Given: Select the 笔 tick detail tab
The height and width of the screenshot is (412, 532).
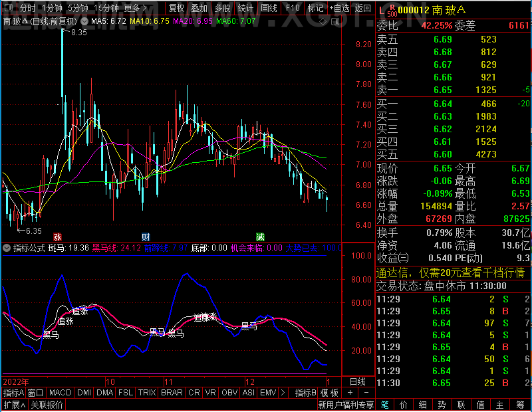Looking at the screenshot, I should (384, 405).
